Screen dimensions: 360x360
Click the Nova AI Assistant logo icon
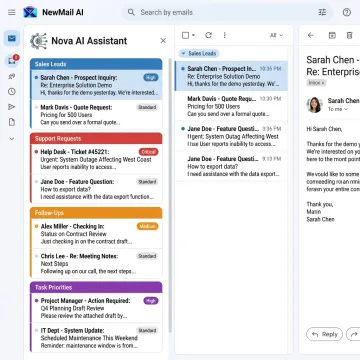pyautogui.click(x=38, y=41)
